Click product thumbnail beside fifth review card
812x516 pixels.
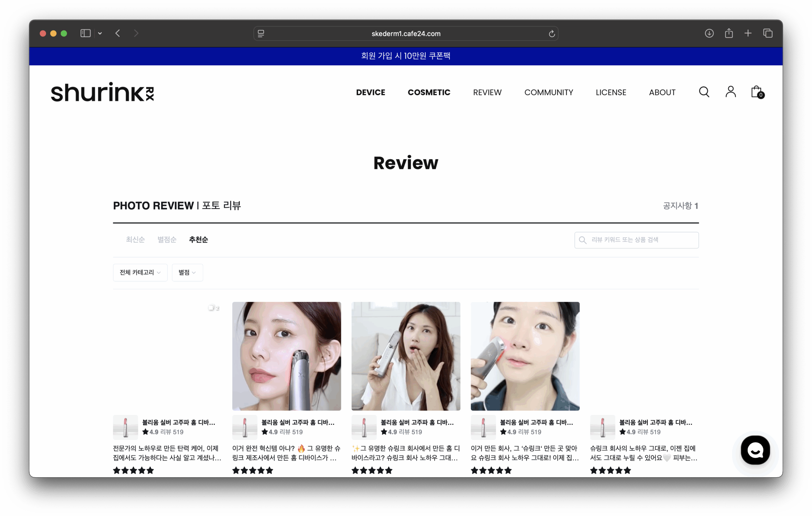tap(603, 427)
